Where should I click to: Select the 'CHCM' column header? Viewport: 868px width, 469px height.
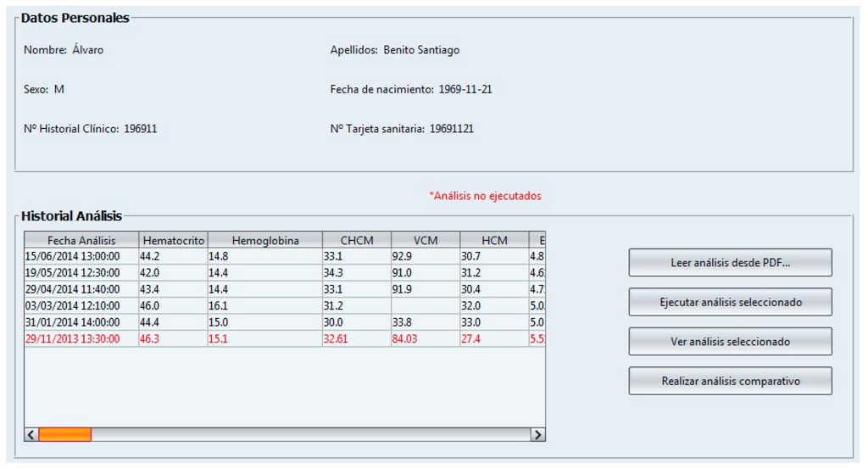coord(355,240)
